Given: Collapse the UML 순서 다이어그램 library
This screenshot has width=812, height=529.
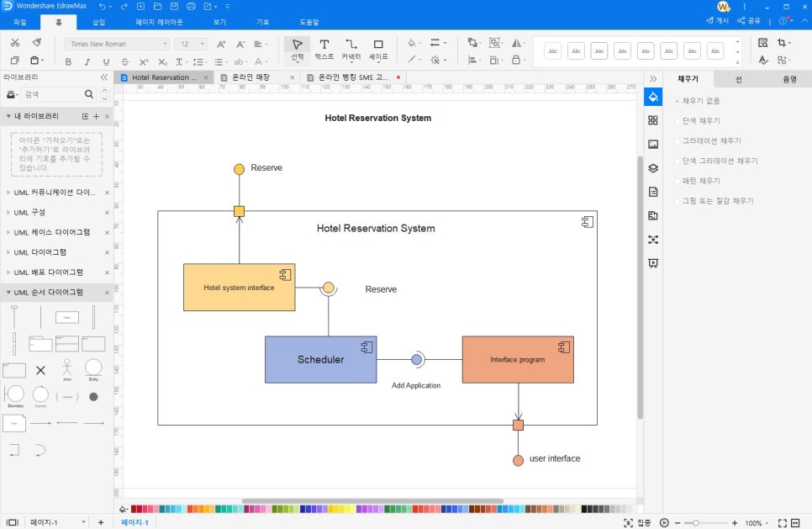Looking at the screenshot, I should click(8, 292).
